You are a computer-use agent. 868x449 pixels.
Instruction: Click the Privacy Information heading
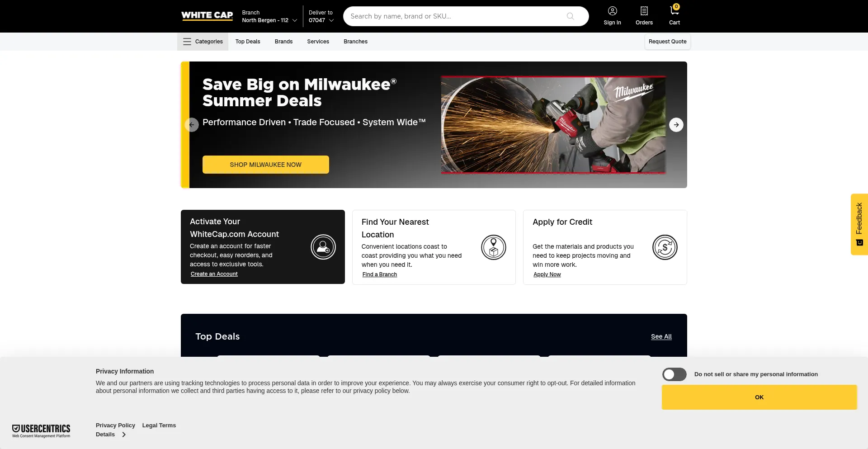click(125, 371)
